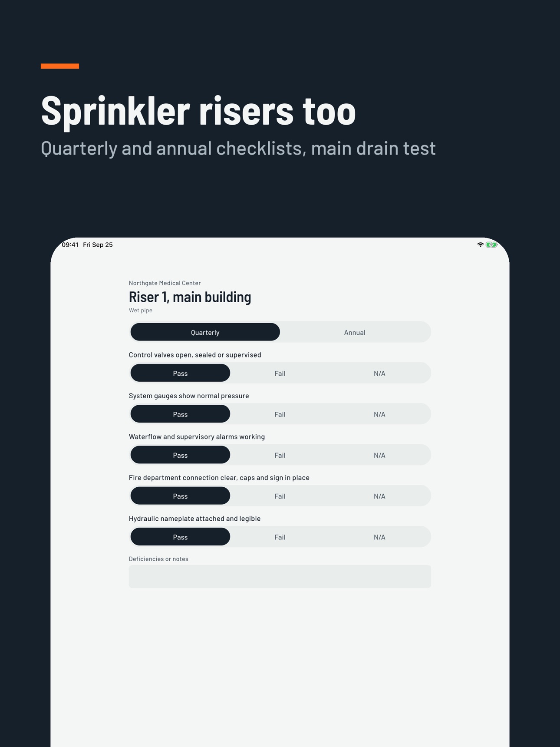Select Pass for waterflow alarms
Viewport: 560px width, 747px height.
coord(180,455)
